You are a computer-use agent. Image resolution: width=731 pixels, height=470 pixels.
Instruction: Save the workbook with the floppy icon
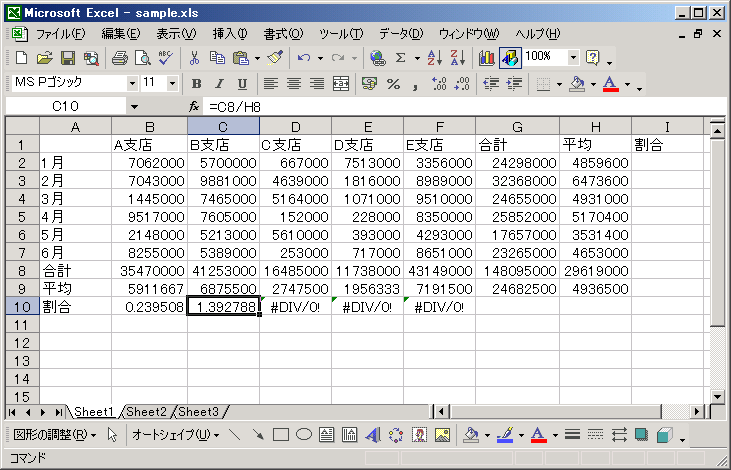point(68,58)
